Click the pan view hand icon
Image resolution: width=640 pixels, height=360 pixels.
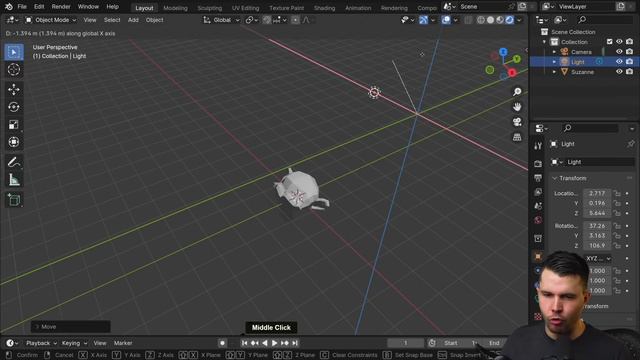point(517,107)
